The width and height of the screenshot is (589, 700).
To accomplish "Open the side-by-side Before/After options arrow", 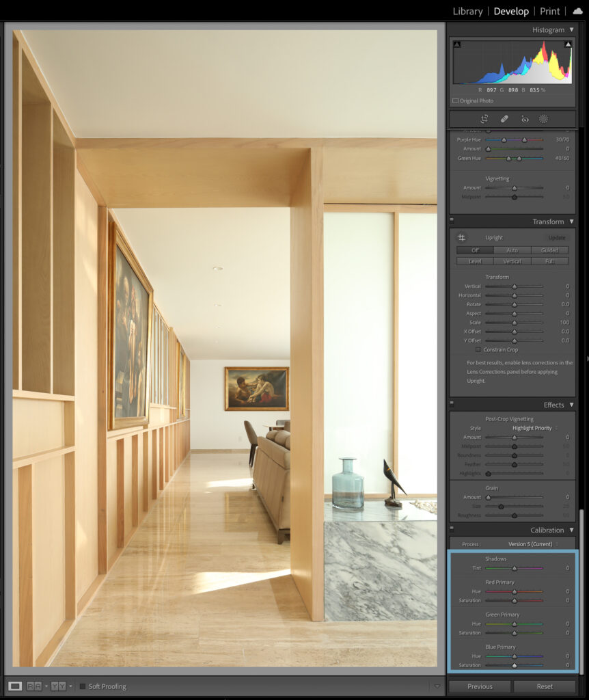I will [x=46, y=686].
